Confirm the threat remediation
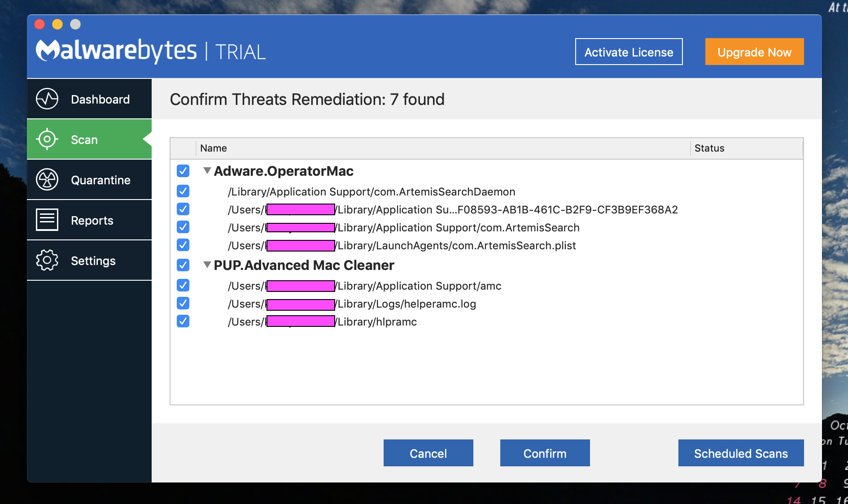Screen dimensions: 848x504 tap(545, 453)
